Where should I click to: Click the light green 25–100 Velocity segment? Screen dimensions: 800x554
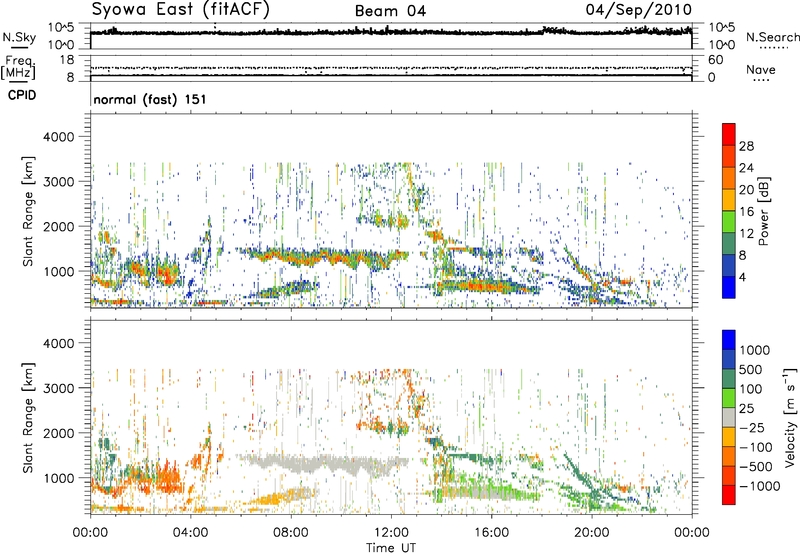(729, 398)
